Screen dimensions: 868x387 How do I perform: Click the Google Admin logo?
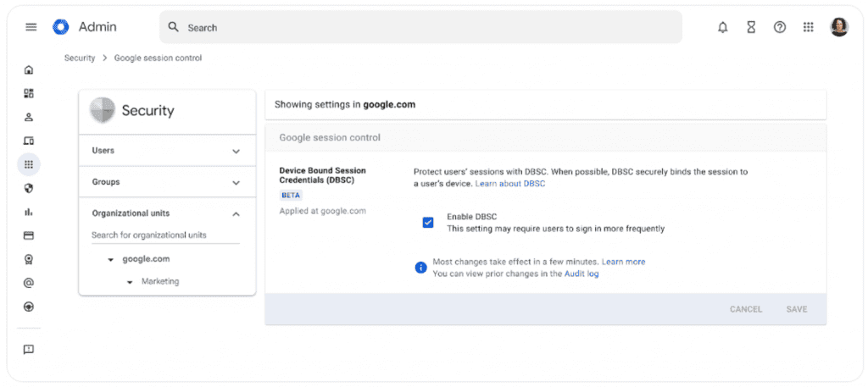point(61,26)
